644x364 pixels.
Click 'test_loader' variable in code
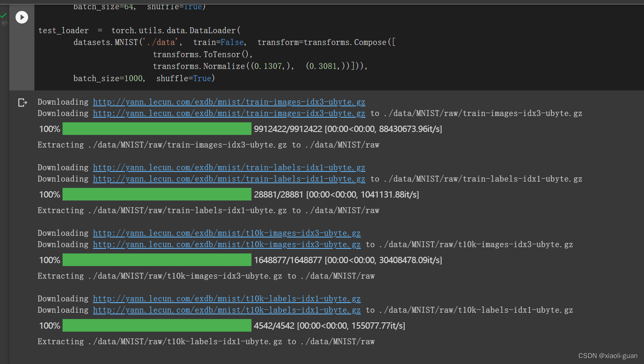63,31
